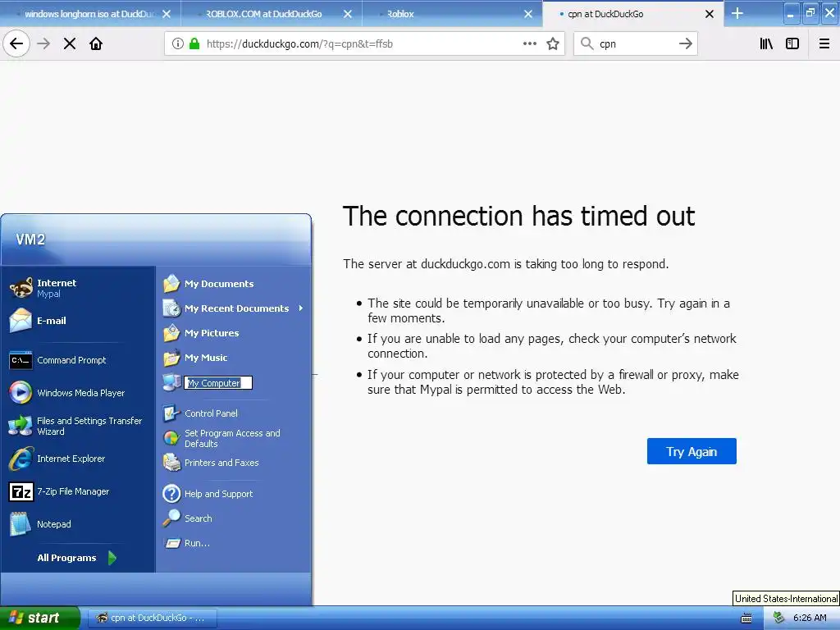Click the 6:26 AM clock in tray
The width and height of the screenshot is (840, 630).
click(810, 619)
